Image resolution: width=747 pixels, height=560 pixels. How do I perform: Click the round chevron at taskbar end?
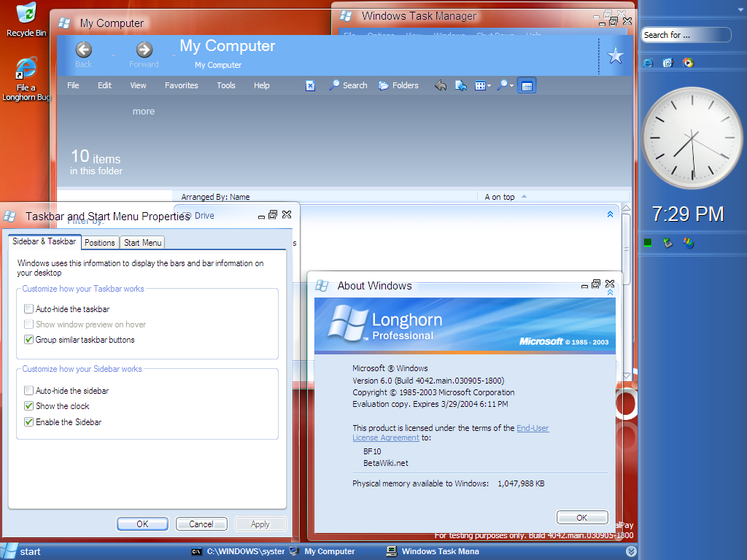[631, 551]
